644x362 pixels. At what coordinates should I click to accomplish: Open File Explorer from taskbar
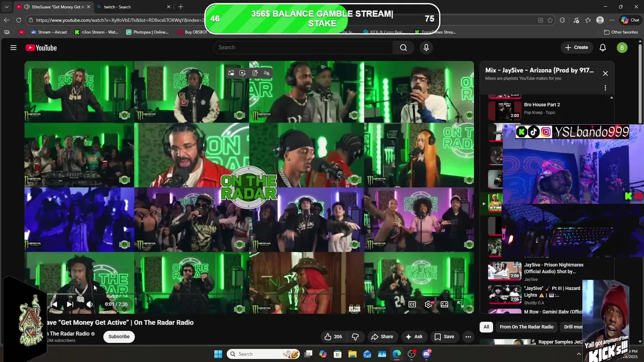click(352, 354)
